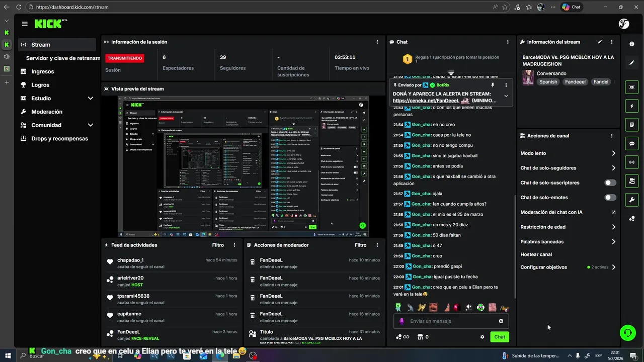Image resolution: width=644 pixels, height=362 pixels.
Task: Open the emoji picker in message box
Action: tap(501, 321)
